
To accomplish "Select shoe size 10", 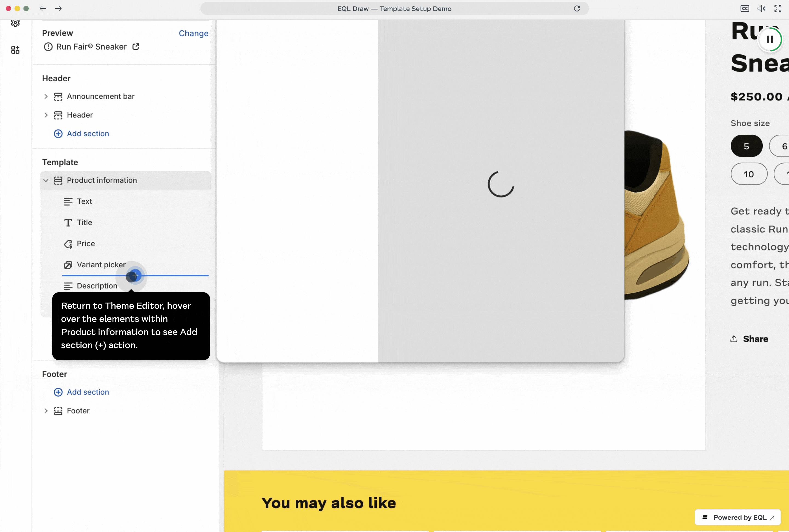I will pos(749,174).
